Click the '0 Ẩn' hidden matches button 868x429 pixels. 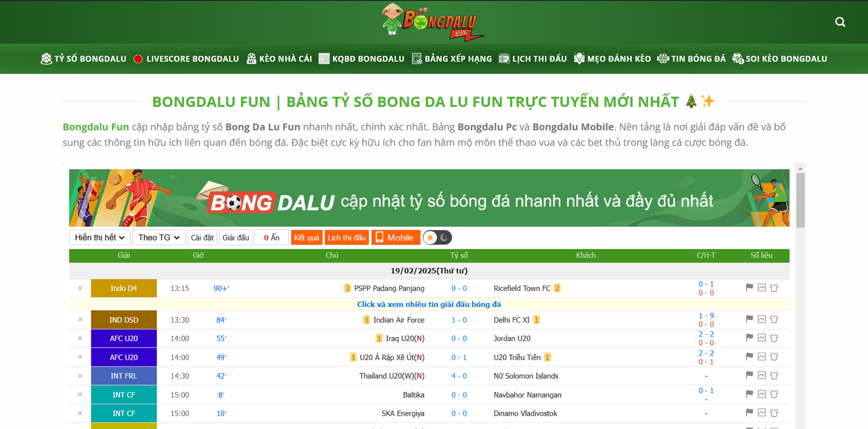click(271, 238)
